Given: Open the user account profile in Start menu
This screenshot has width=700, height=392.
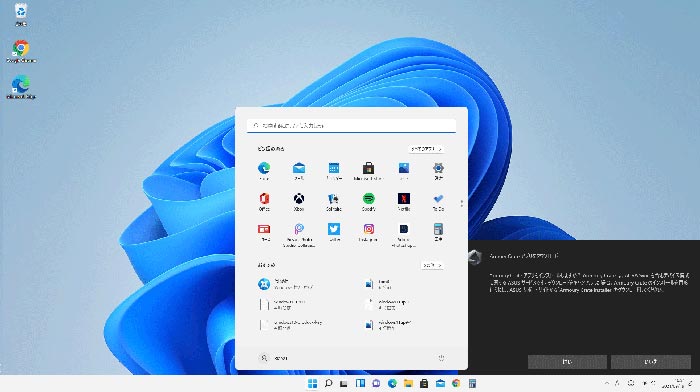Looking at the screenshot, I should 274,358.
